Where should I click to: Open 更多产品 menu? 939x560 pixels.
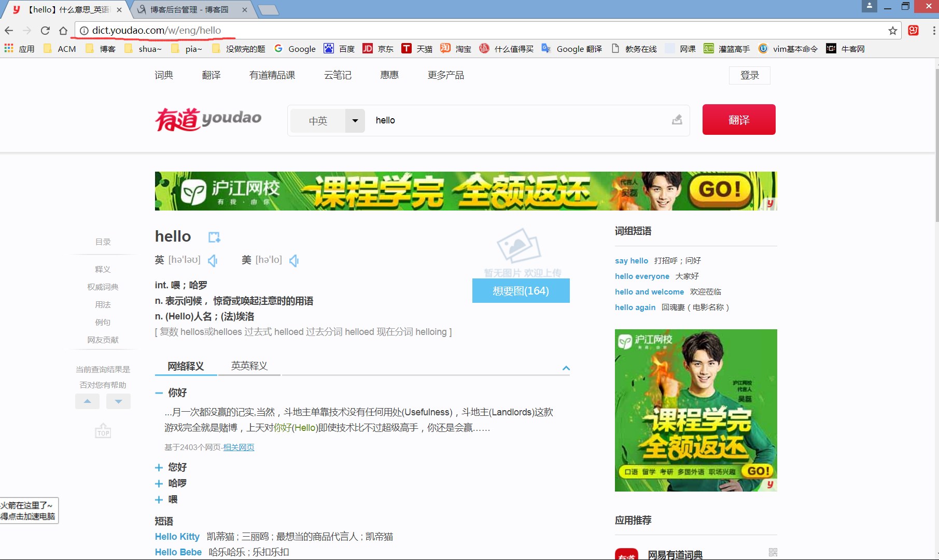tap(446, 75)
